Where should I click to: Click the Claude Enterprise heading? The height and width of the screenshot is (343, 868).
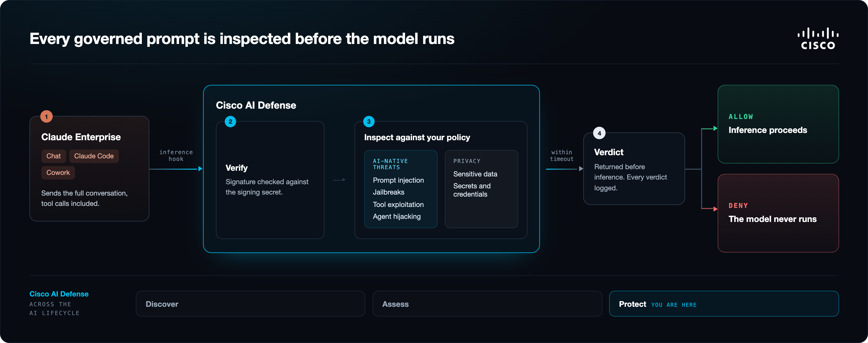pyautogui.click(x=81, y=137)
